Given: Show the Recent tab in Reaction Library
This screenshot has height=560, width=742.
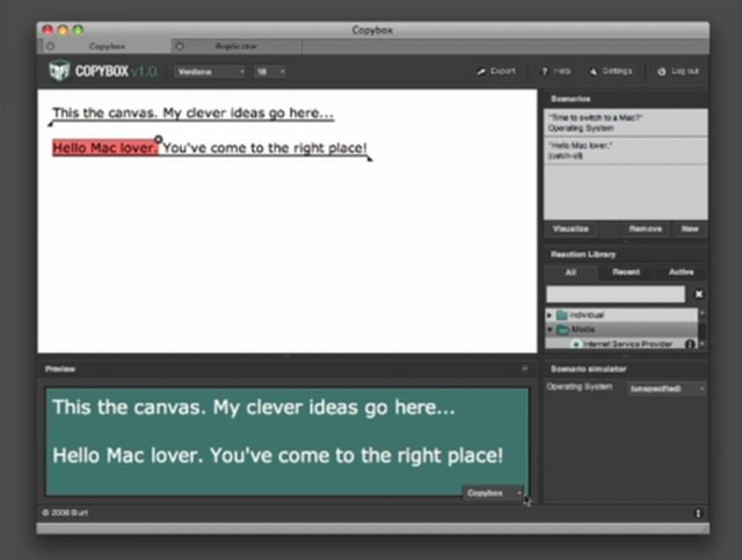Looking at the screenshot, I should 626,272.
